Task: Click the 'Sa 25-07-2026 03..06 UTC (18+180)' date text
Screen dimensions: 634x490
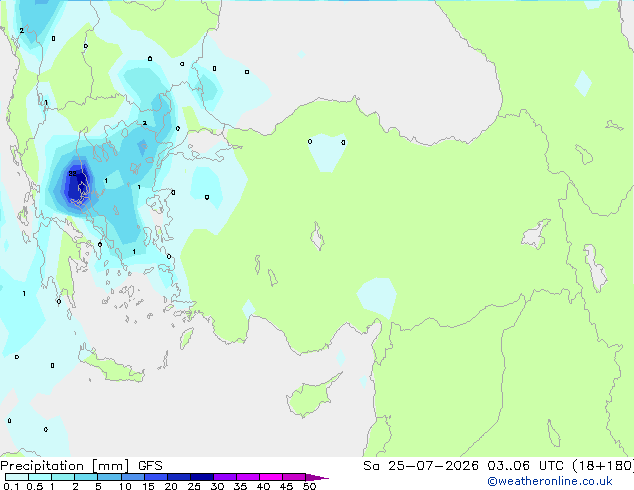Action: coord(498,466)
